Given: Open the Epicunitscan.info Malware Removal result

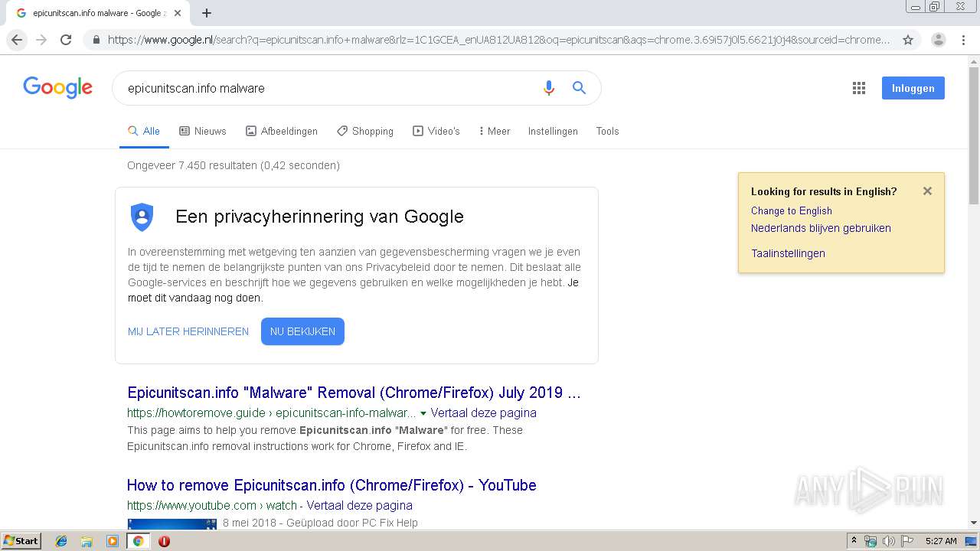Looking at the screenshot, I should [x=354, y=393].
